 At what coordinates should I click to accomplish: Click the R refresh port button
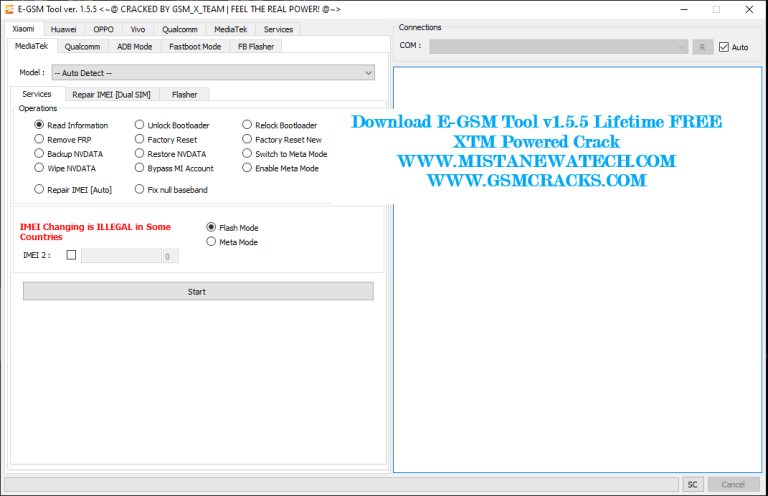(702, 47)
